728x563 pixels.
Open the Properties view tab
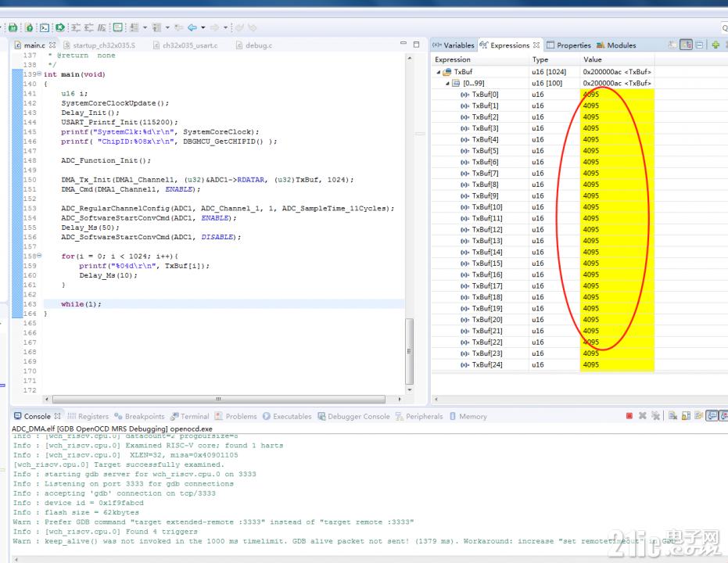pyautogui.click(x=568, y=45)
